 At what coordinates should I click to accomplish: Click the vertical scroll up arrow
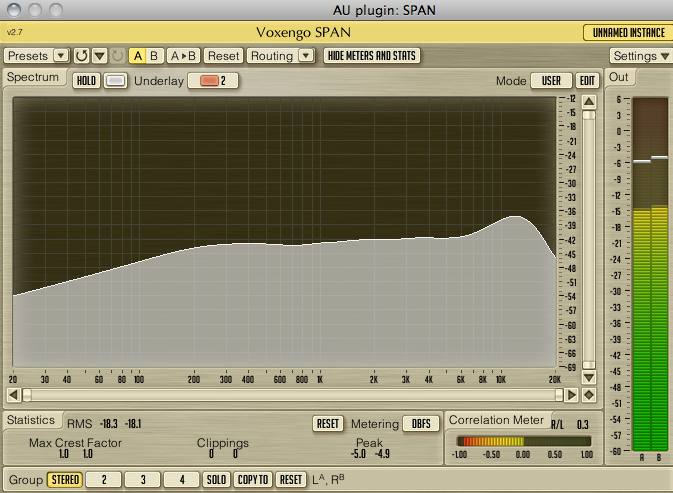coord(589,102)
